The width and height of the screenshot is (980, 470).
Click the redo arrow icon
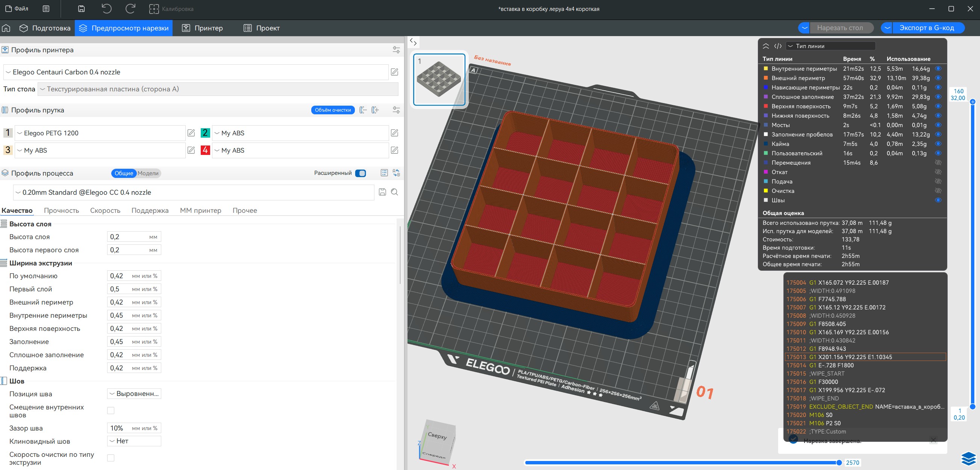coord(130,9)
